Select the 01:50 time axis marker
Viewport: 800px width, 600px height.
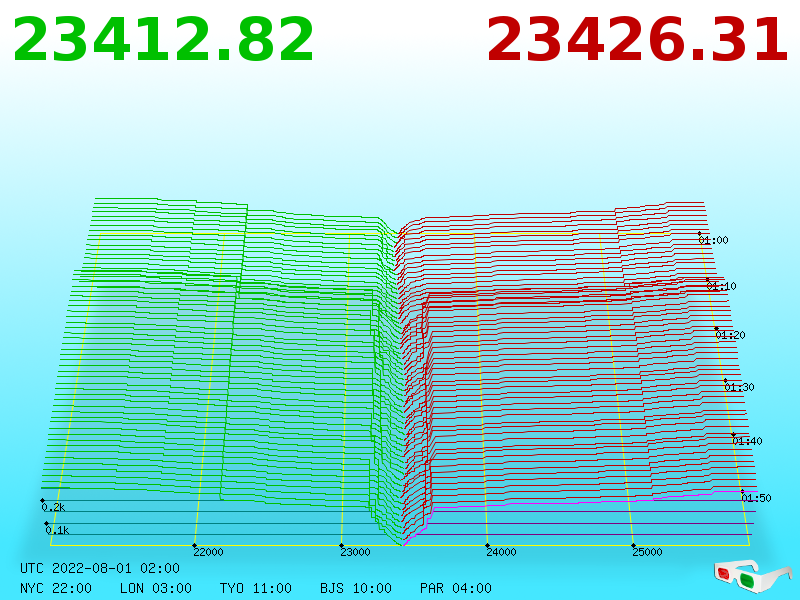click(x=757, y=498)
